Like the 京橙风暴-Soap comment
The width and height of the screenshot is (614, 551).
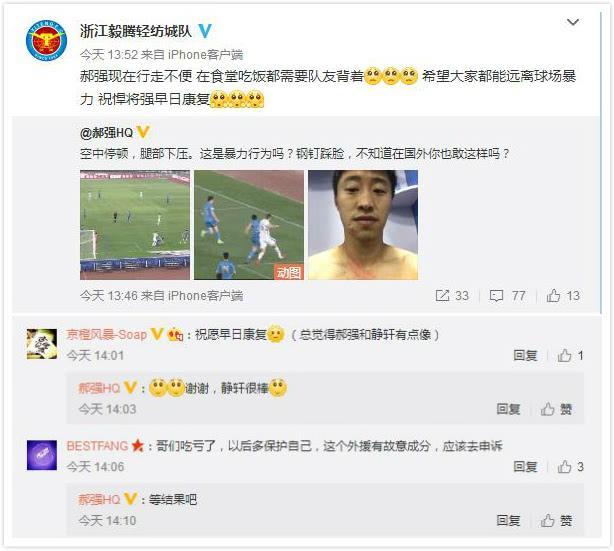tap(570, 356)
